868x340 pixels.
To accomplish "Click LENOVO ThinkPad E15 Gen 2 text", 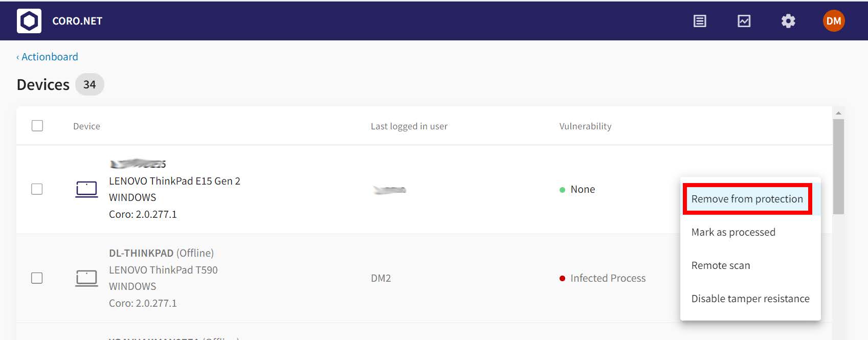I will pos(174,181).
